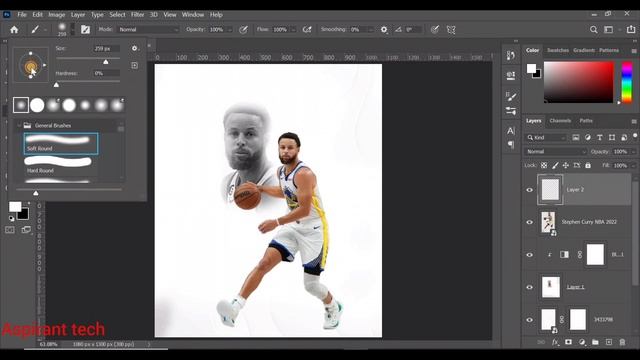This screenshot has height=360, width=640.
Task: Go to the Home screen icon
Action: (14, 30)
